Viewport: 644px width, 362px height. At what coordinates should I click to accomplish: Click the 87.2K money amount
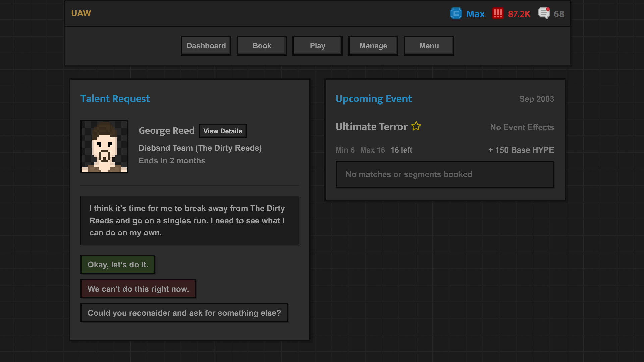[519, 14]
